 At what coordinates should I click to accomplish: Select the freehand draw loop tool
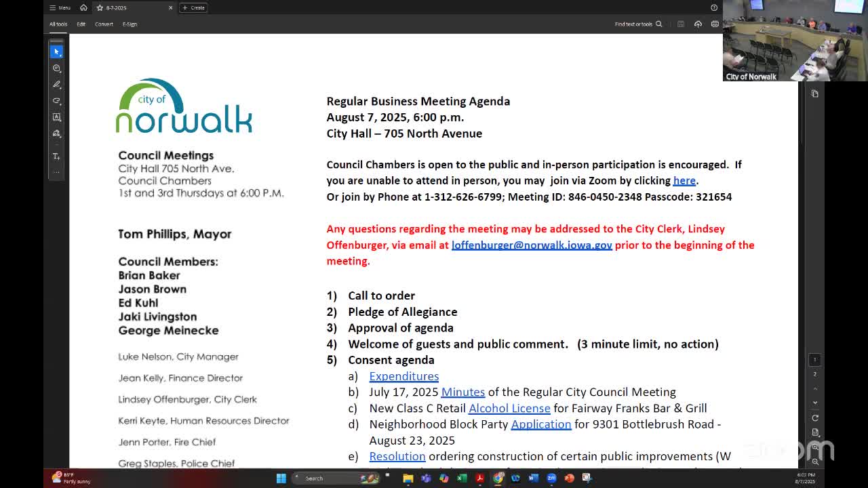pos(57,101)
